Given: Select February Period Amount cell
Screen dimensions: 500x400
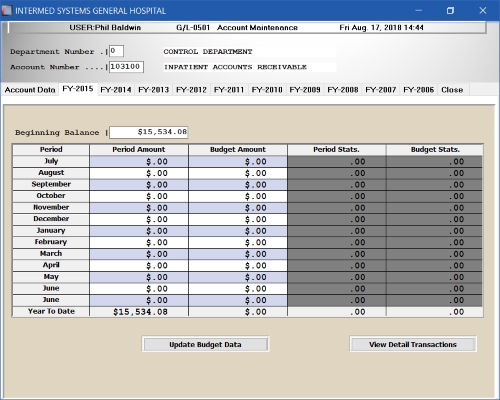Looking at the screenshot, I should [x=139, y=242].
